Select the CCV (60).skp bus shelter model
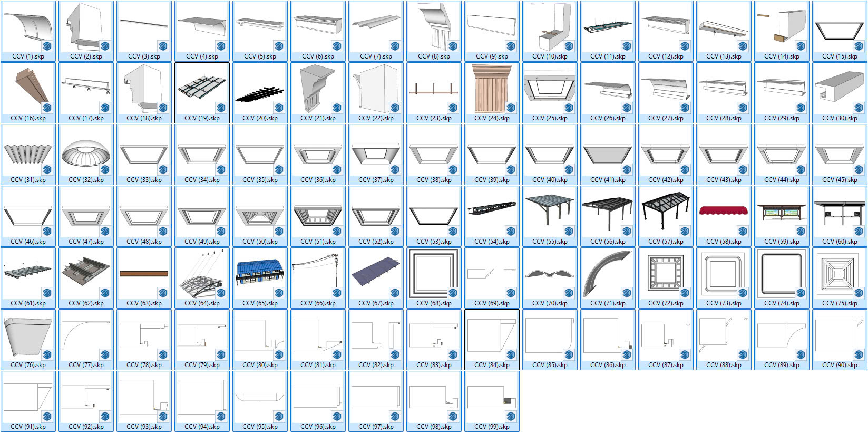Screen dimensions: 868x432 pos(839,211)
